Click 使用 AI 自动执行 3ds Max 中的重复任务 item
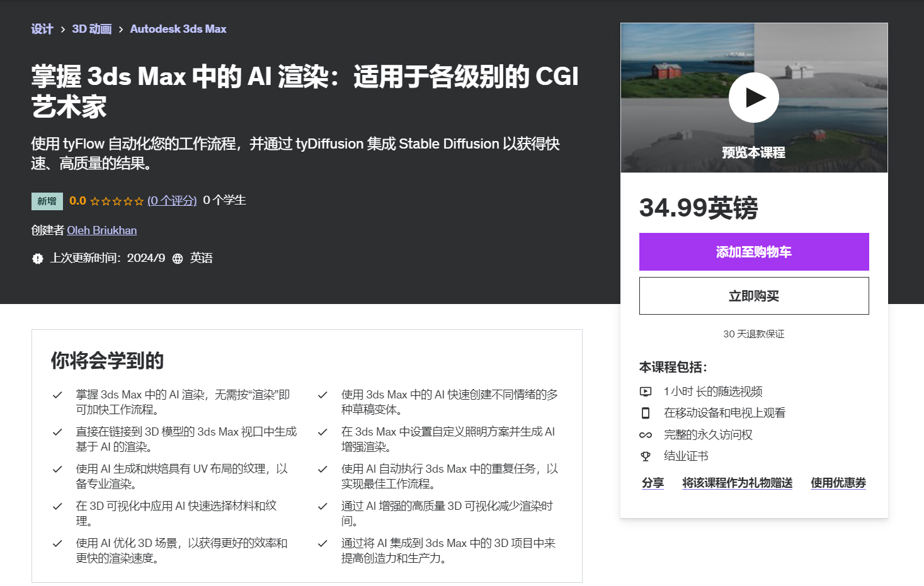The image size is (924, 586). 450,476
